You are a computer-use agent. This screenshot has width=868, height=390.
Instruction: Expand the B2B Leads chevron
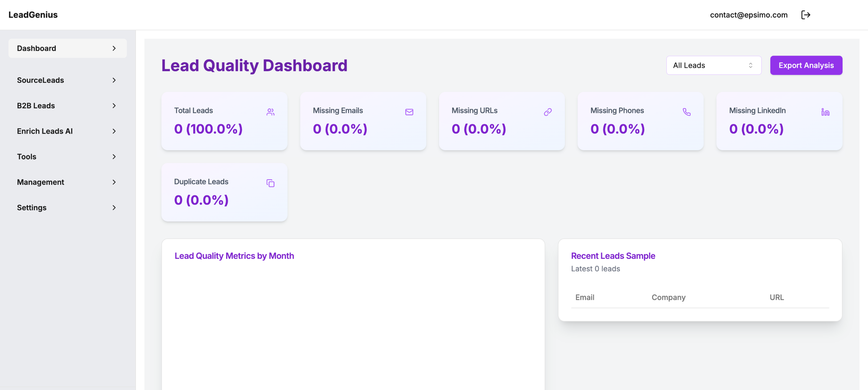point(114,106)
